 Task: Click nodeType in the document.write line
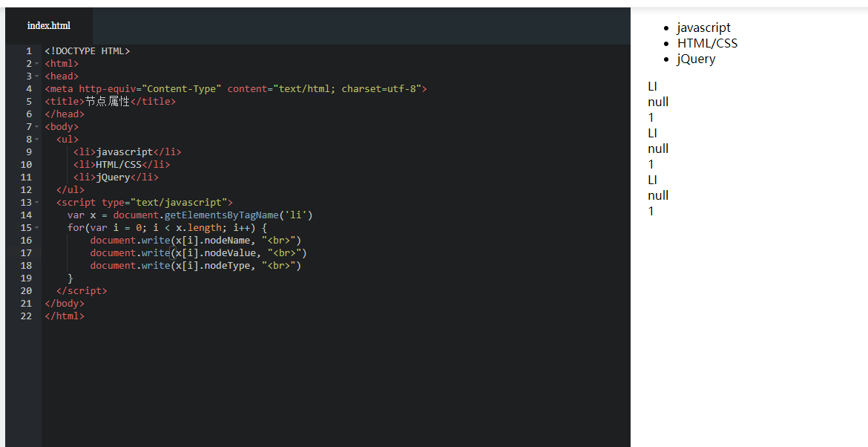(x=227, y=266)
